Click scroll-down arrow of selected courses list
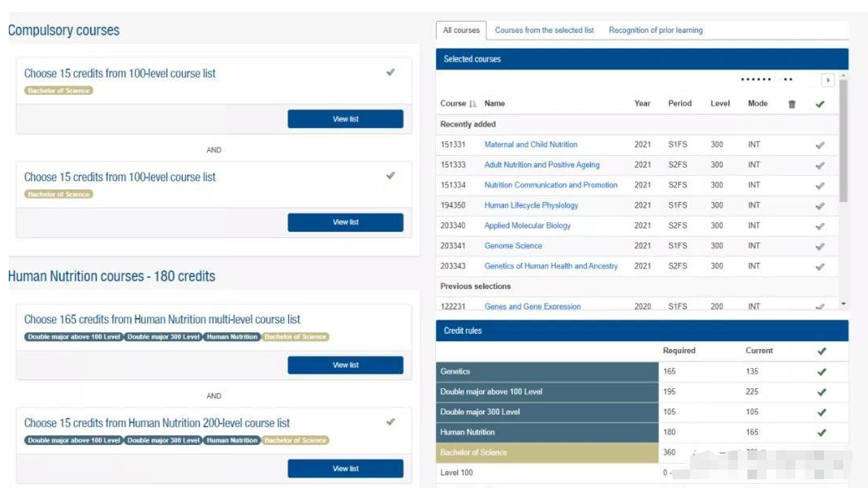 [843, 304]
